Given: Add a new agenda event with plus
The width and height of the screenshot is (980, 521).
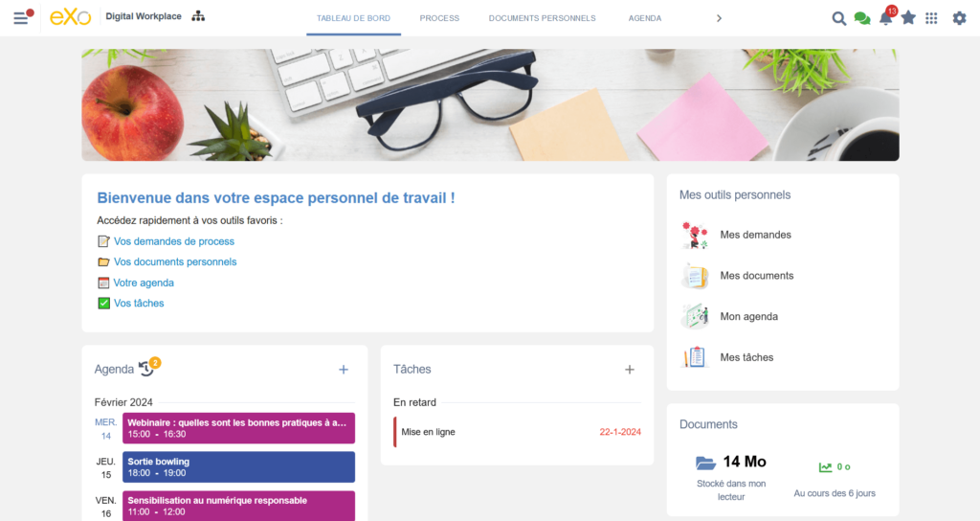Looking at the screenshot, I should (344, 370).
